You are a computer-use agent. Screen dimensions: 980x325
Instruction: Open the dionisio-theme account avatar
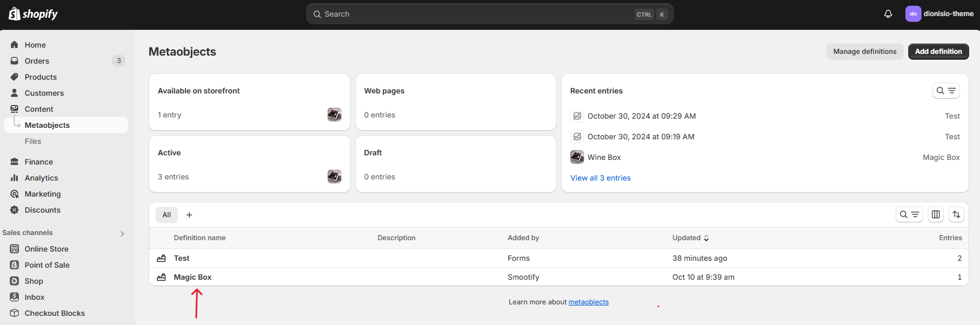pyautogui.click(x=913, y=14)
